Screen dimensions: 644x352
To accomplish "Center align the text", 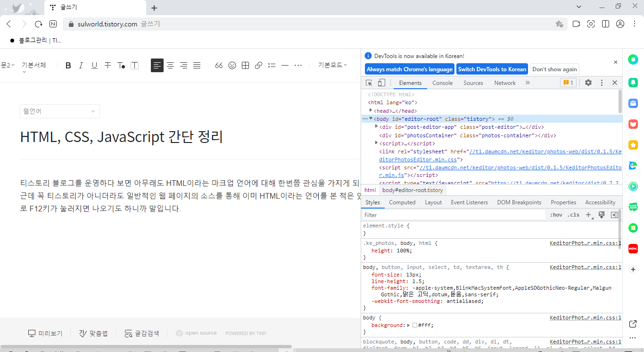I will coord(171,66).
